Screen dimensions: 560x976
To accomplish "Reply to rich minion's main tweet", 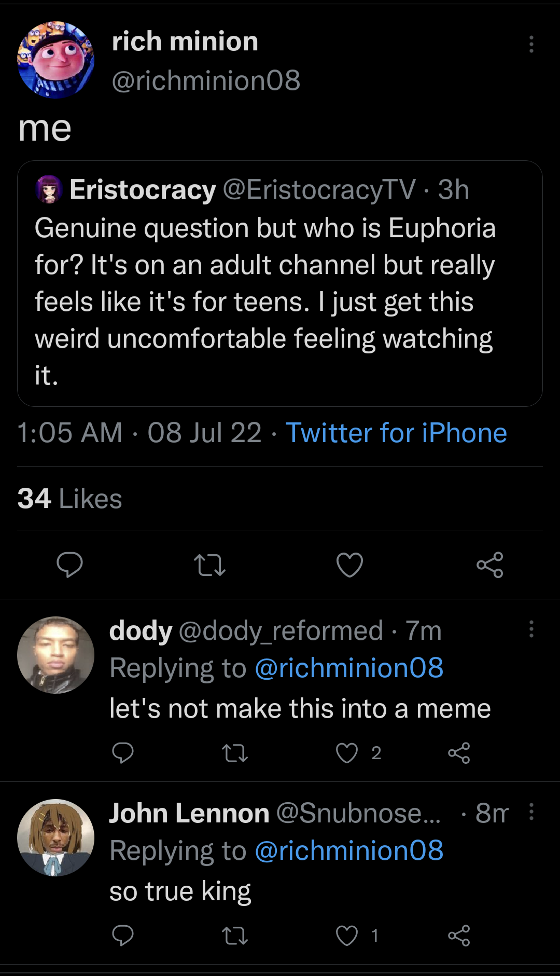I will [69, 565].
